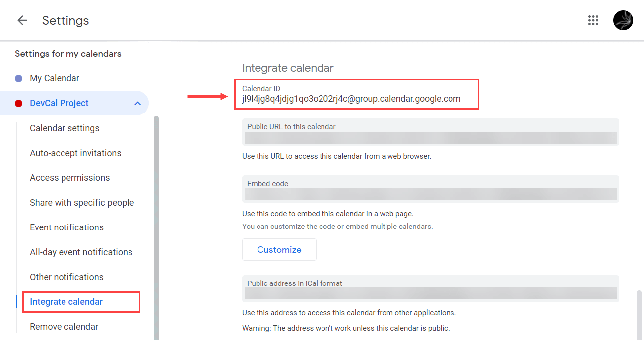This screenshot has height=340, width=644.
Task: Click 'Settings for my calendars' heading
Action: coord(68,54)
